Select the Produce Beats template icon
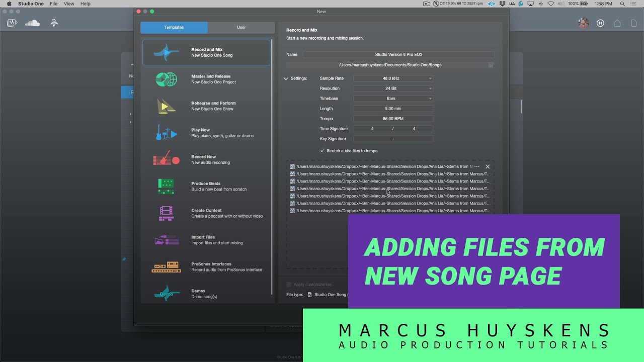This screenshot has height=362, width=644. (166, 186)
